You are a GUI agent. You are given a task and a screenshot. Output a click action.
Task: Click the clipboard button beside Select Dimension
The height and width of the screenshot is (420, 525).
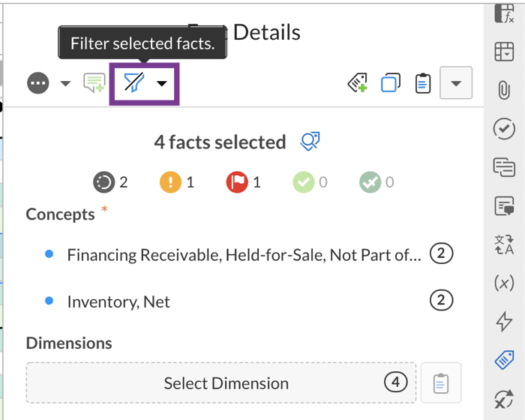[x=441, y=383]
